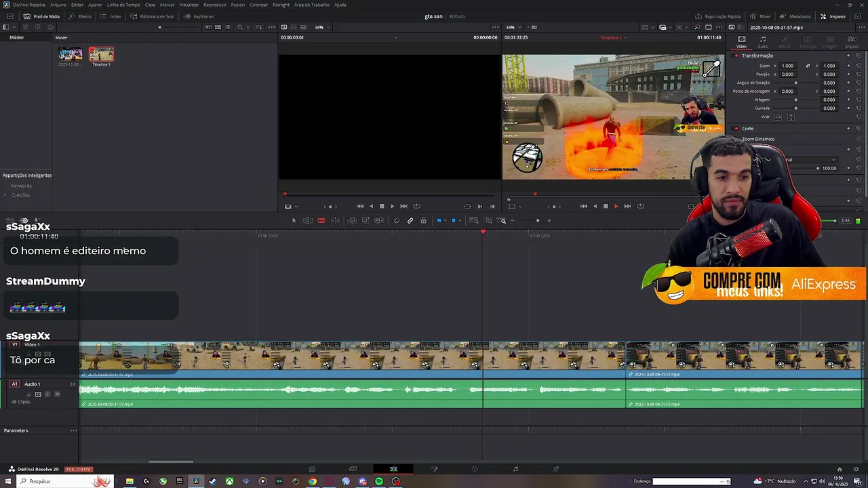
Task: Toggle the Zoom X/Y link icon
Action: [808, 66]
